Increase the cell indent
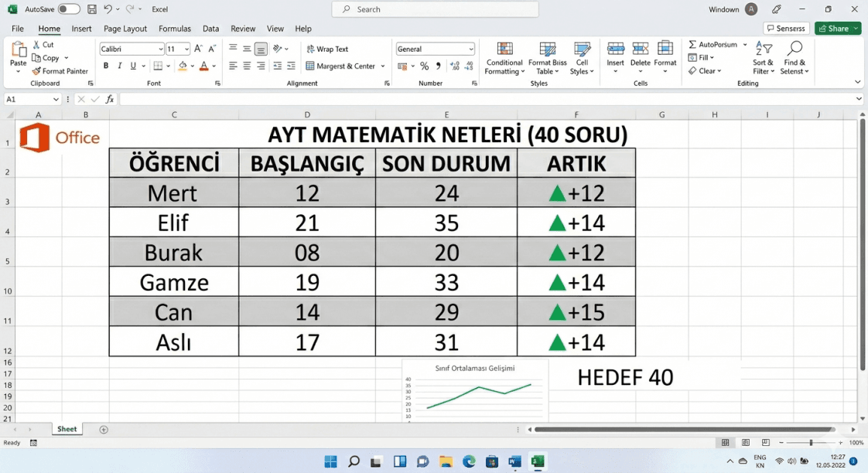Viewport: 868px width, 473px height. pyautogui.click(x=291, y=66)
